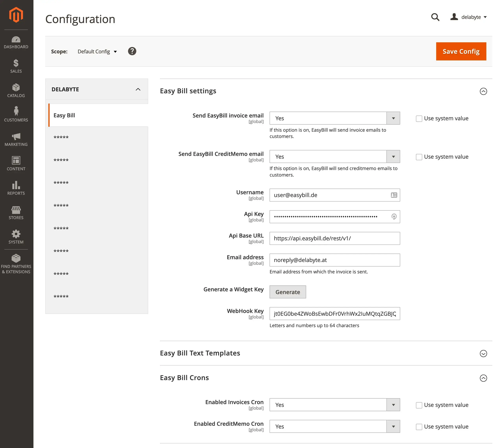
Task: Collapse the Easy Bill settings section
Action: click(483, 91)
